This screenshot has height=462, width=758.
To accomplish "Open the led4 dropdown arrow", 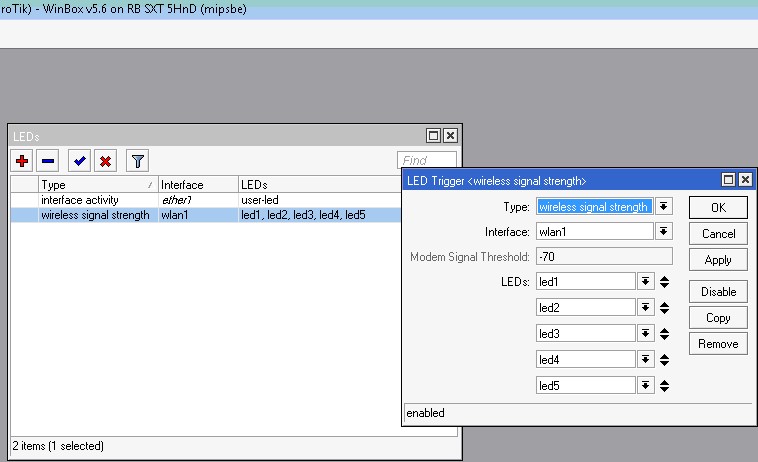I will [645, 360].
